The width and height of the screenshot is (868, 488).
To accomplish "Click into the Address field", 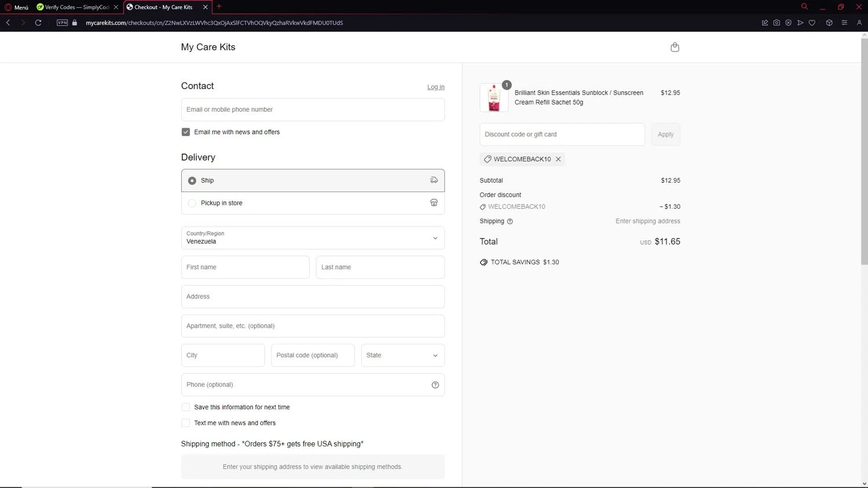I will pyautogui.click(x=312, y=297).
